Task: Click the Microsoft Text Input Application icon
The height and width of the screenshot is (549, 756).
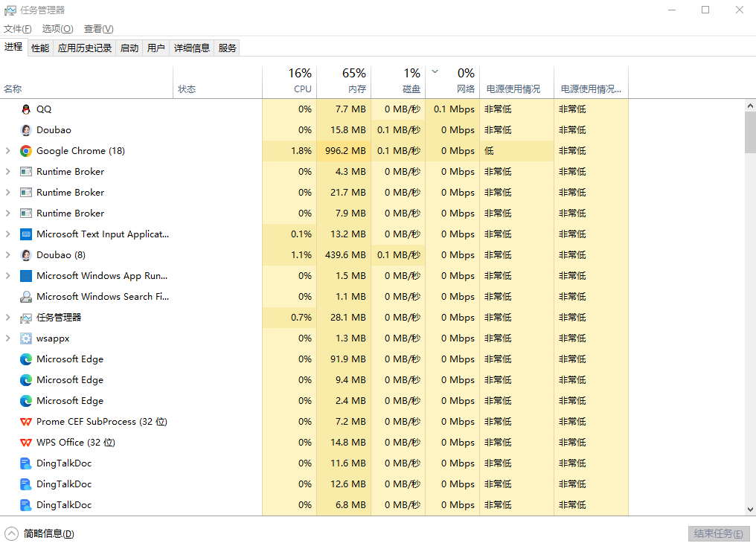Action: pos(26,234)
